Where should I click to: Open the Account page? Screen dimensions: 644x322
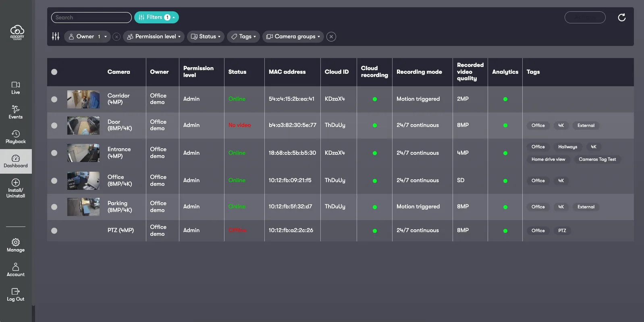[x=16, y=270]
